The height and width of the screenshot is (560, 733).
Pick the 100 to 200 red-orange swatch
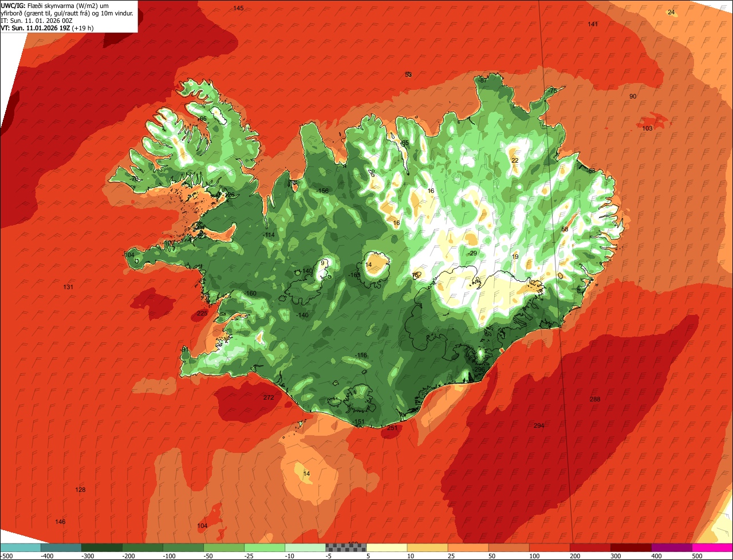pos(549,547)
